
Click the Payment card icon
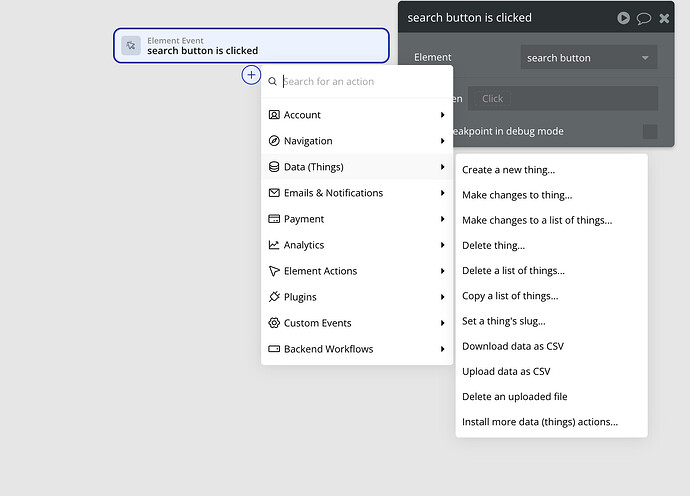click(274, 219)
